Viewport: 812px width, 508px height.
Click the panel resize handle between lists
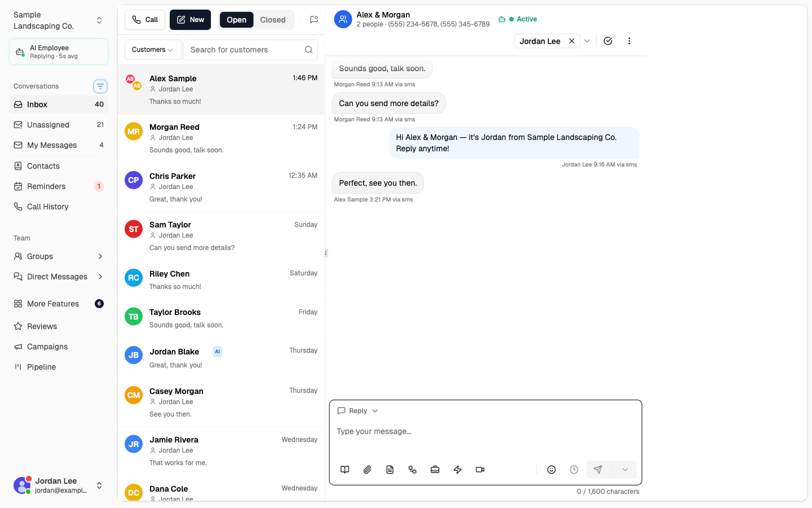coord(326,253)
